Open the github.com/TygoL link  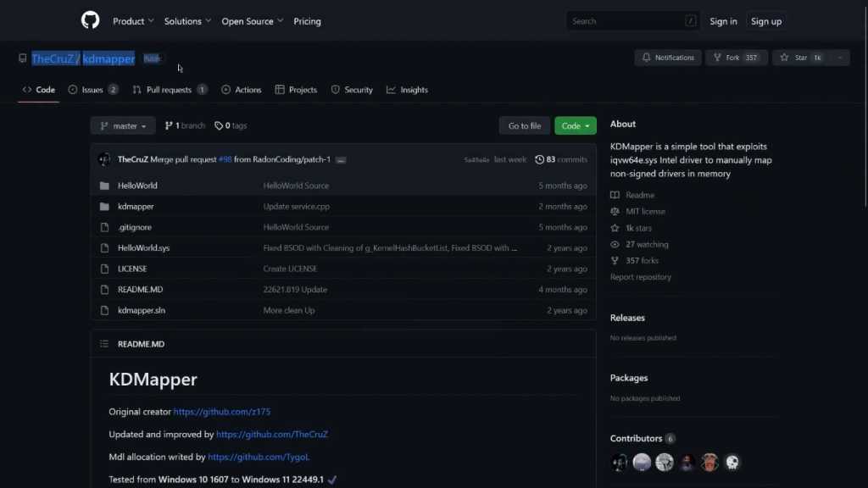point(259,457)
